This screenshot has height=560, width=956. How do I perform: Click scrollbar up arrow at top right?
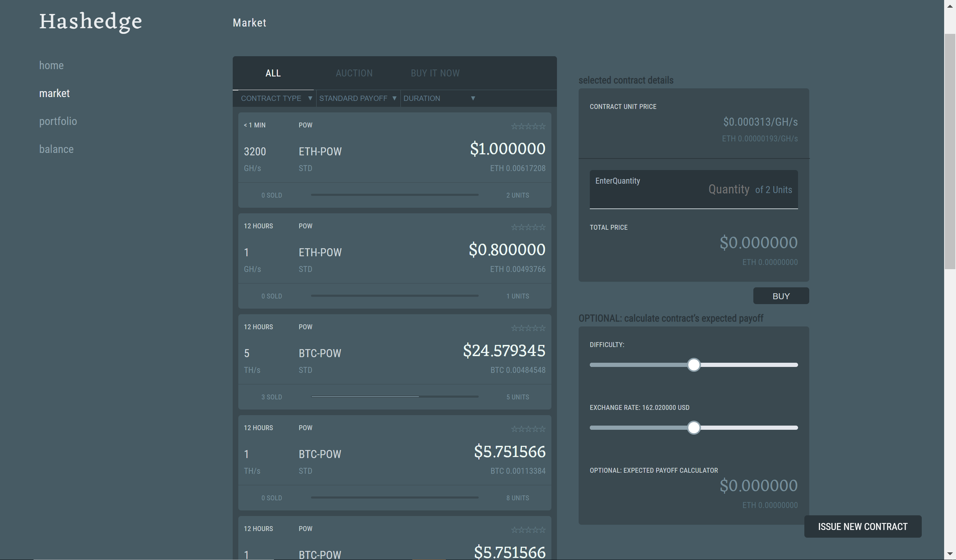point(950,6)
